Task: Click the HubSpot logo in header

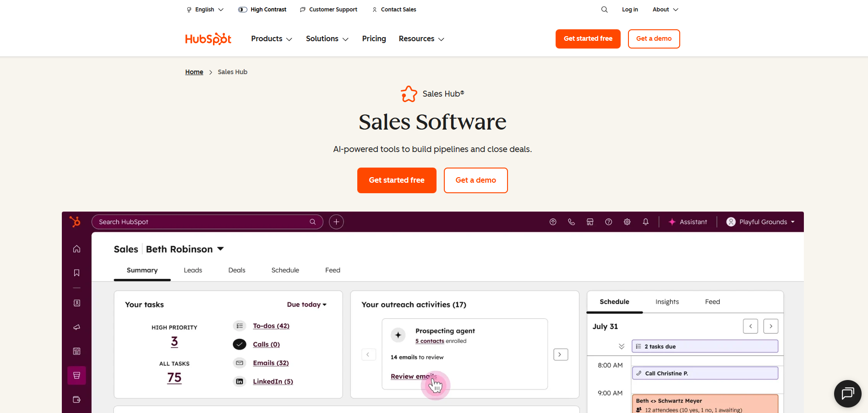Action: click(x=208, y=39)
